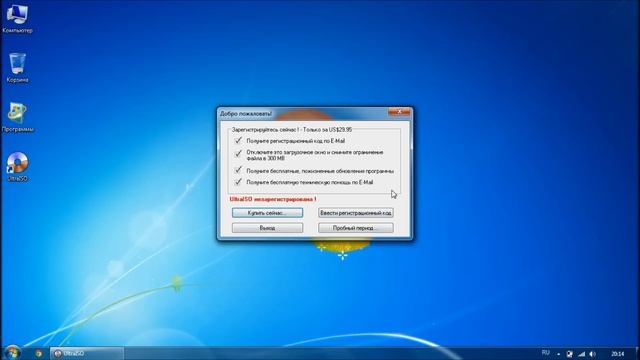The image size is (640, 360).
Task: Click the Добро пожаловать! title bar
Action: [x=303, y=113]
